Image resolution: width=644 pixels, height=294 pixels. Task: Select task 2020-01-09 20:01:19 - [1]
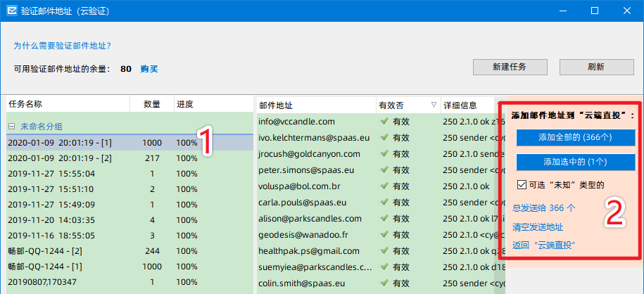pos(130,143)
